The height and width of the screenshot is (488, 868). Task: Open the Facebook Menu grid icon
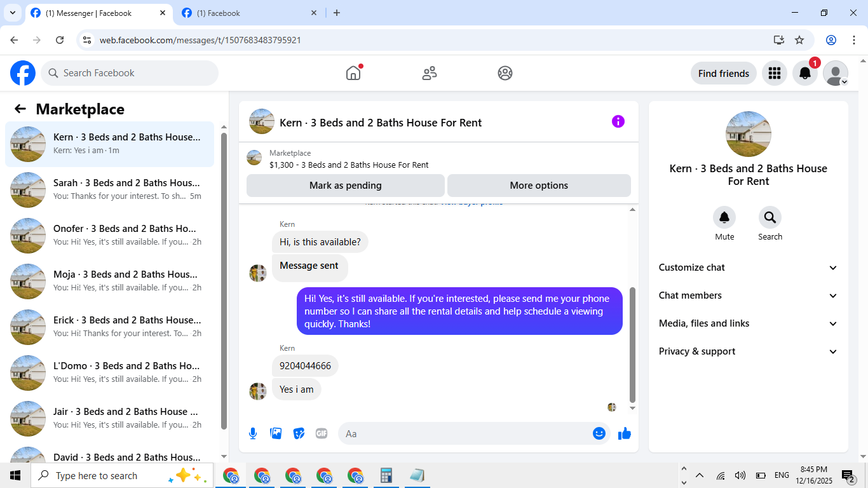(774, 73)
